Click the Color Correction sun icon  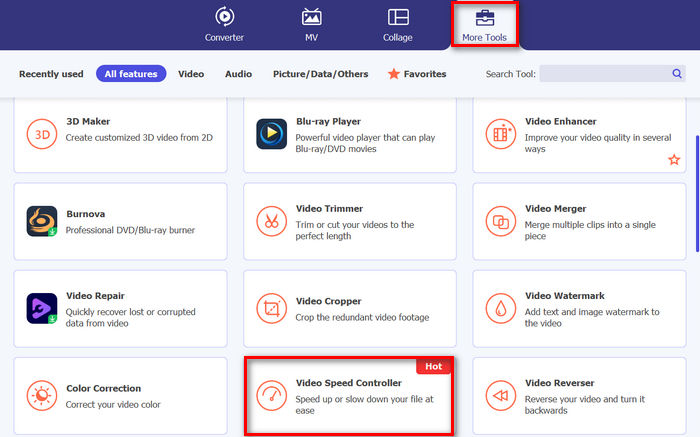tap(42, 395)
